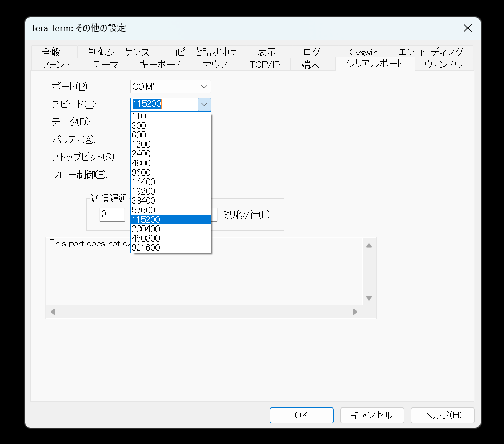Switch to the エンコーディング tab
The image size is (504, 444).
pos(430,52)
